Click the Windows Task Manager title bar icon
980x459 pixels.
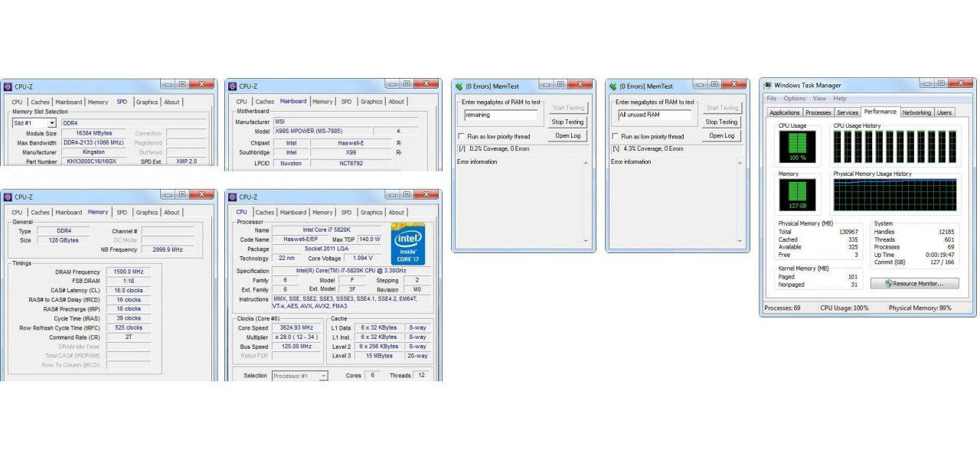768,86
